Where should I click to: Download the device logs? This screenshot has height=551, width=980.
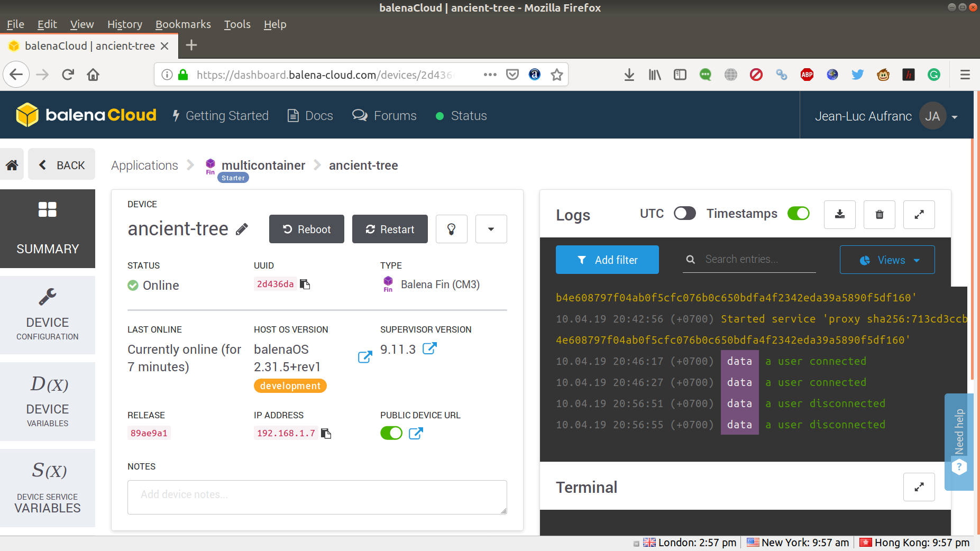[x=840, y=214]
